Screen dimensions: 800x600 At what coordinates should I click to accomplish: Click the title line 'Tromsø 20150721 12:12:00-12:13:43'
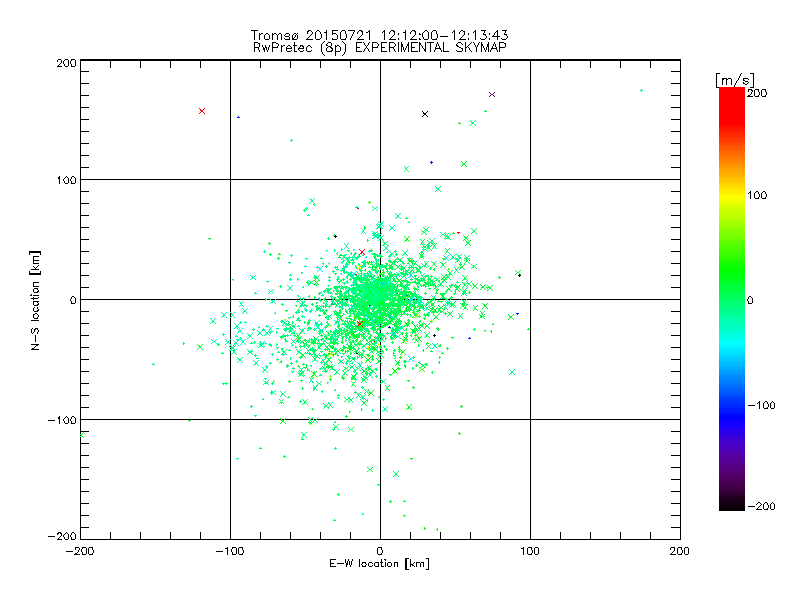tap(379, 35)
